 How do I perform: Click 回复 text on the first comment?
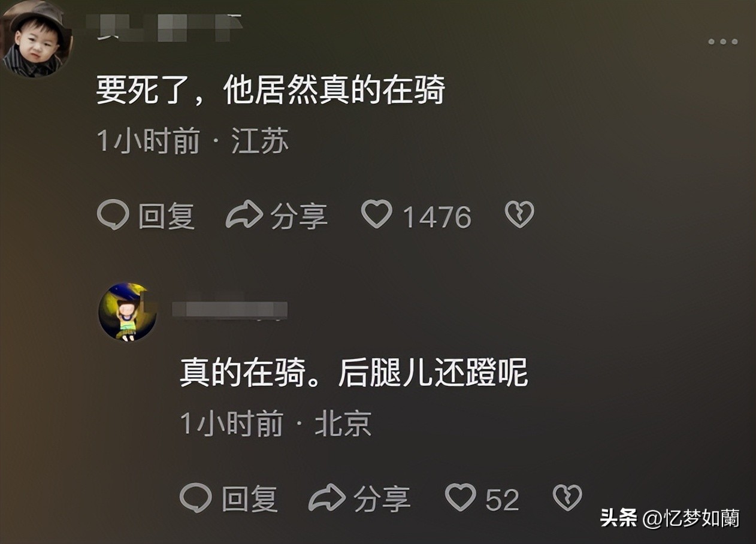167,216
